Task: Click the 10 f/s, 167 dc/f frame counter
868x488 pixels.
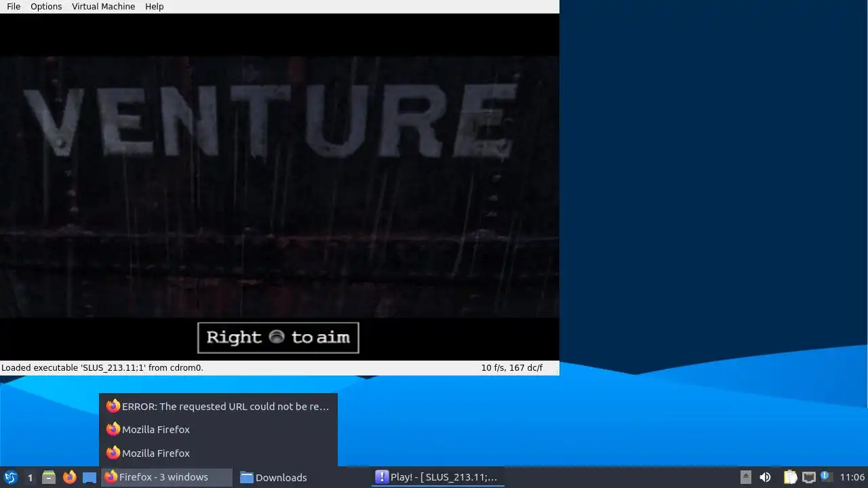Action: click(512, 367)
